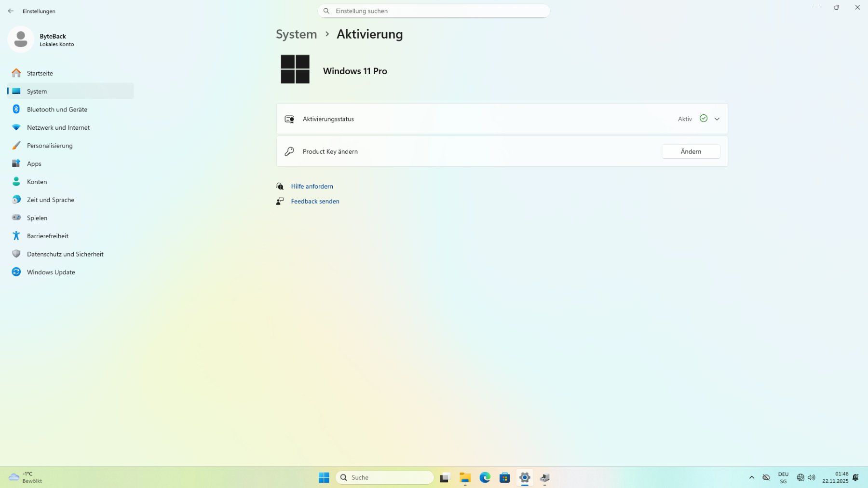Open clock and date 01:46 flyout
Screen dimensions: 868x488
click(835, 477)
